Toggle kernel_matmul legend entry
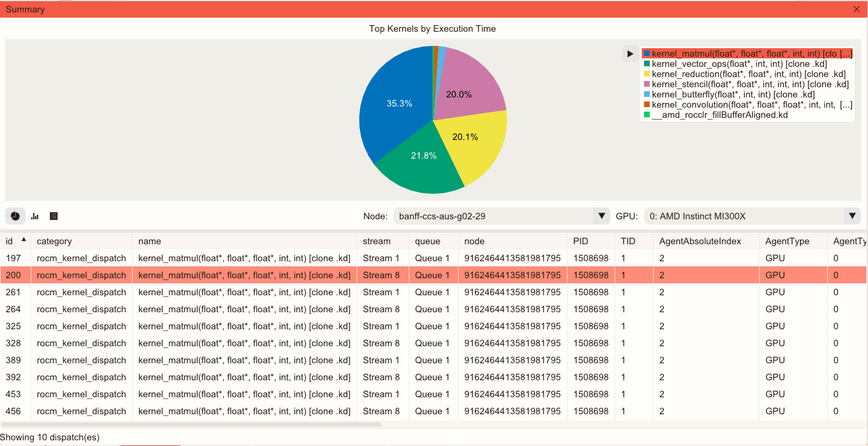868x446 pixels. click(747, 54)
